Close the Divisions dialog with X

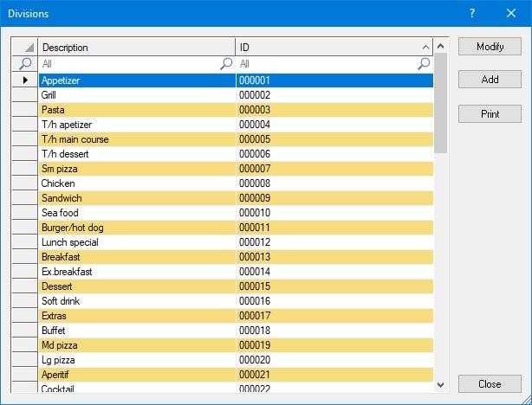pyautogui.click(x=511, y=14)
